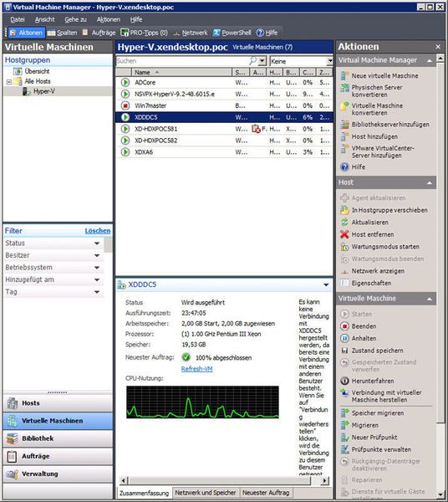Open Netzwerk in the toolbar

click(x=191, y=33)
